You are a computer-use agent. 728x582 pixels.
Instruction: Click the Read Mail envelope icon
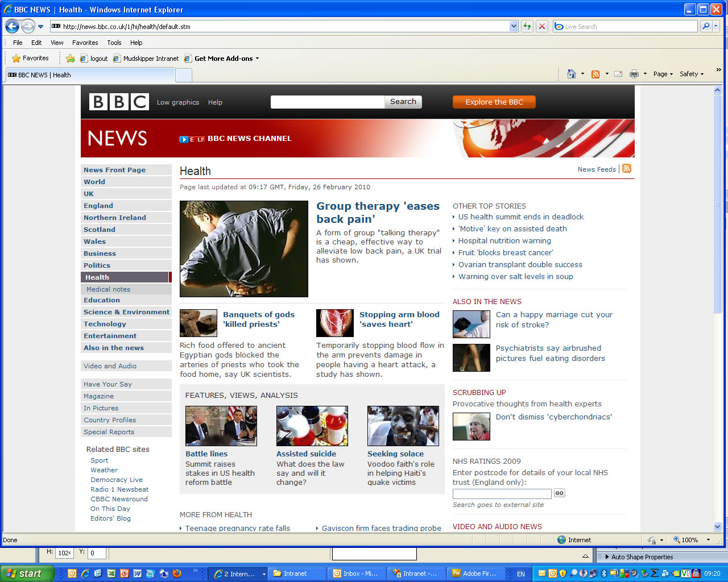618,74
